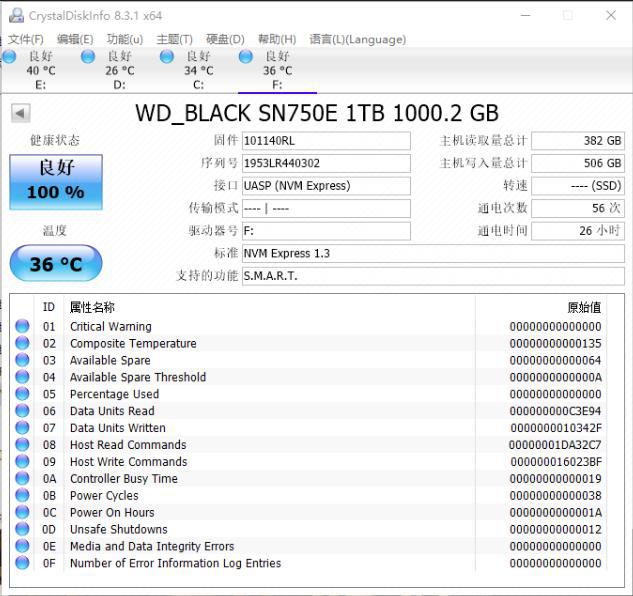Click the status orb of Critical Warning row

click(22, 326)
